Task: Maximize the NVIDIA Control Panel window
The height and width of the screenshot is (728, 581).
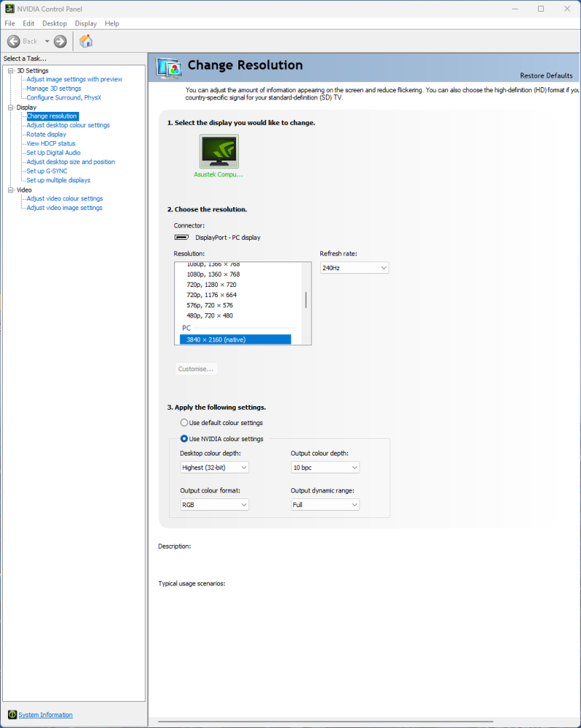Action: [541, 9]
